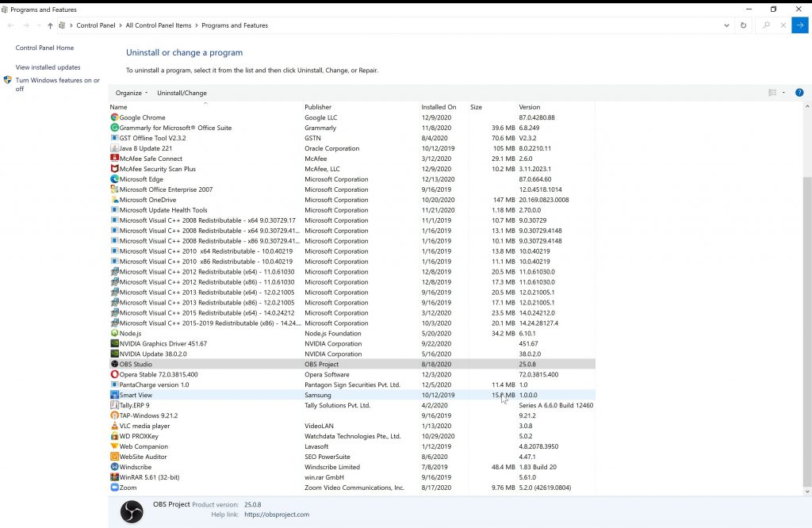Click the Opera Stable icon

pyautogui.click(x=114, y=374)
